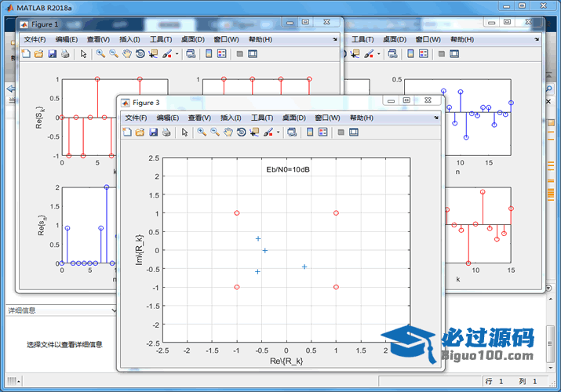
Task: Show Plot Tools icon in rear figure toolbar
Action: 454,54
